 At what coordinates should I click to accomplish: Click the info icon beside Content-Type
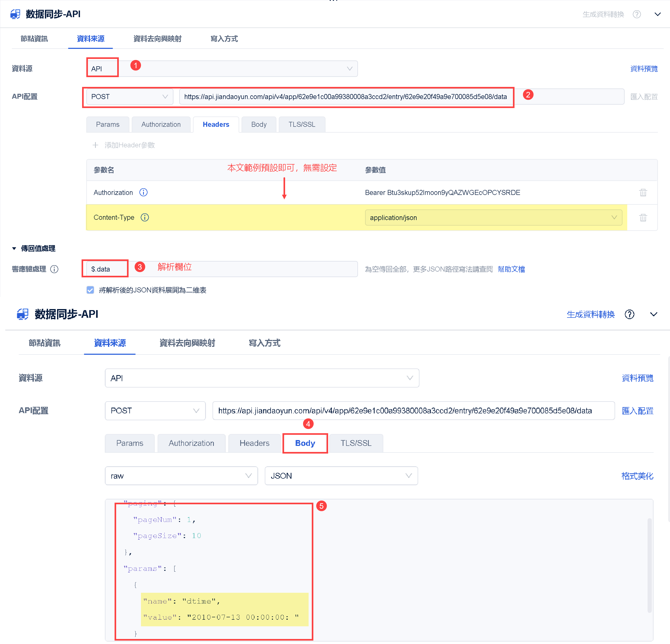click(x=145, y=217)
